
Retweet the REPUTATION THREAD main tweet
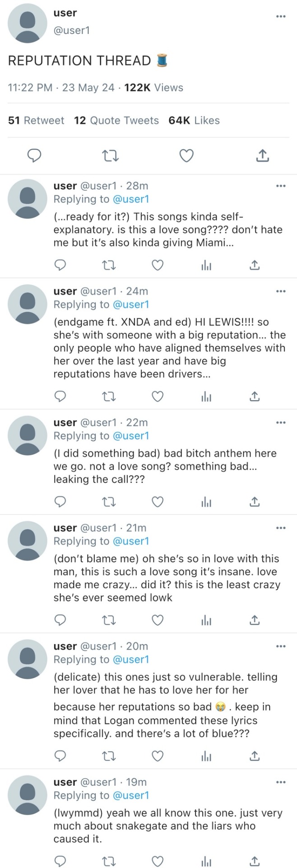(x=111, y=156)
